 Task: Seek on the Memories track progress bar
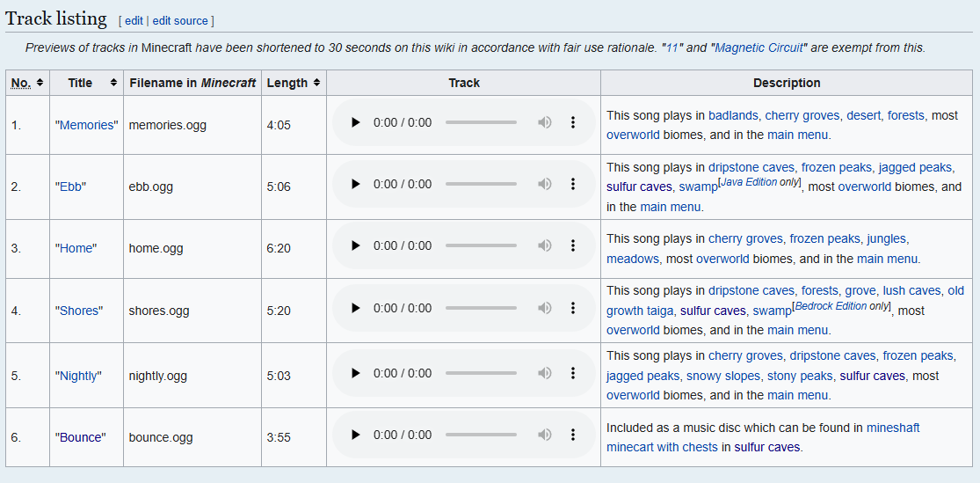coord(482,122)
